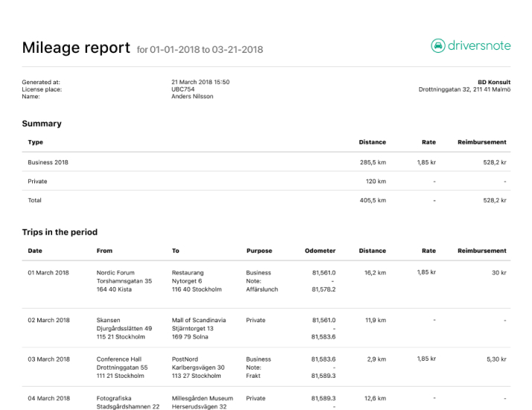Click the driversnote brand name text

tap(479, 45)
